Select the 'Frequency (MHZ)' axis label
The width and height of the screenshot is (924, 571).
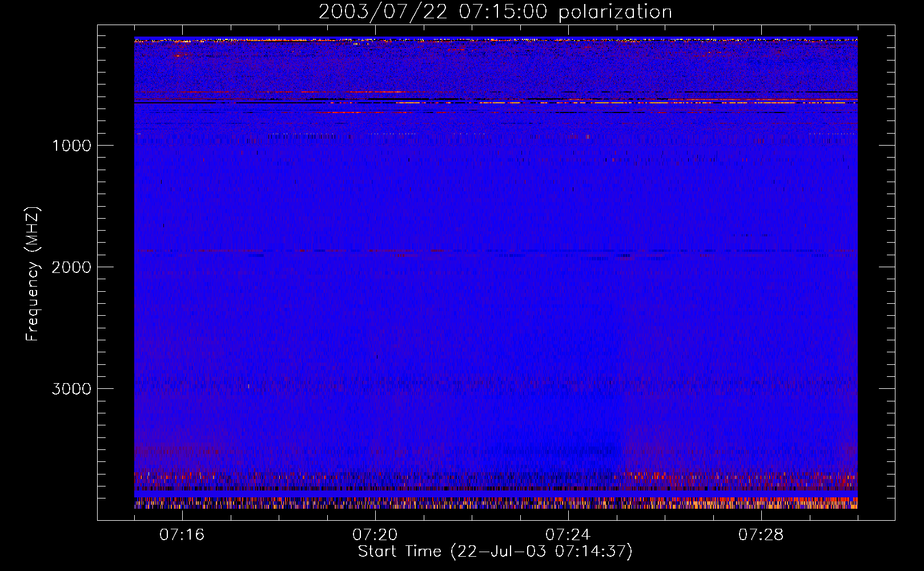33,274
